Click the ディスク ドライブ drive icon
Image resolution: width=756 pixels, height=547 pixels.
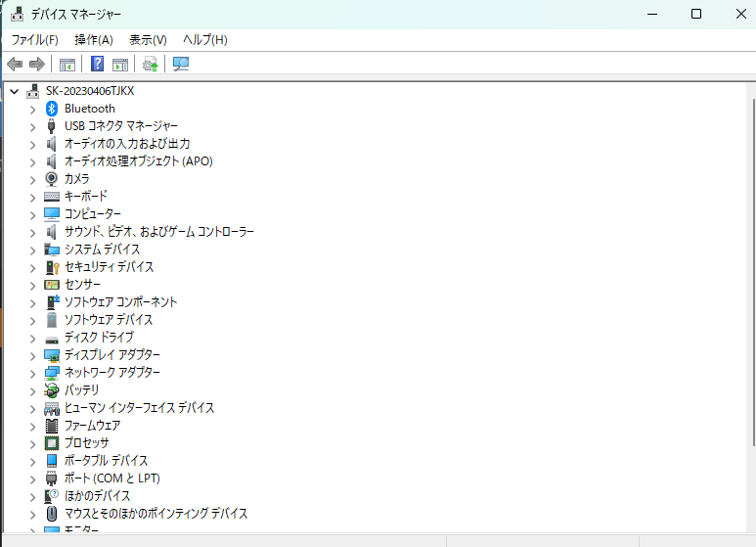(x=52, y=340)
